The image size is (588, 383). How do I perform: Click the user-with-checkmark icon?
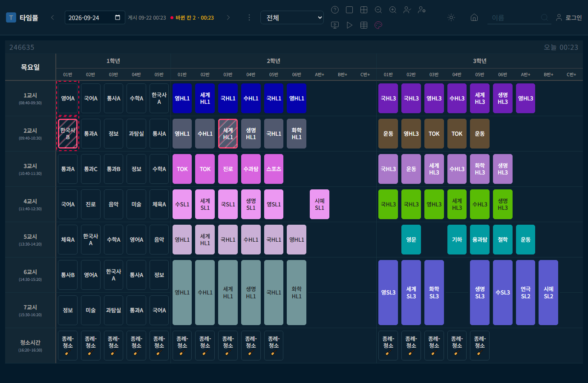(x=407, y=10)
